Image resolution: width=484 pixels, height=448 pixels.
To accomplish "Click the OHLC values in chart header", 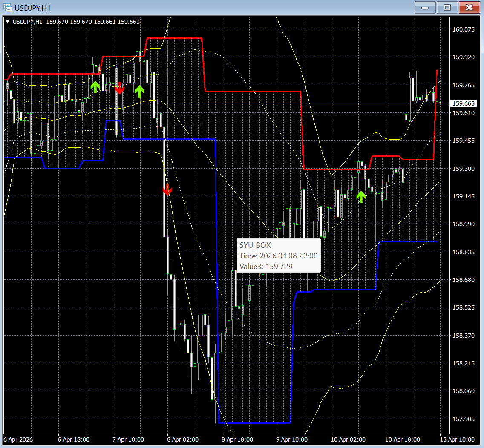I will pyautogui.click(x=93, y=22).
